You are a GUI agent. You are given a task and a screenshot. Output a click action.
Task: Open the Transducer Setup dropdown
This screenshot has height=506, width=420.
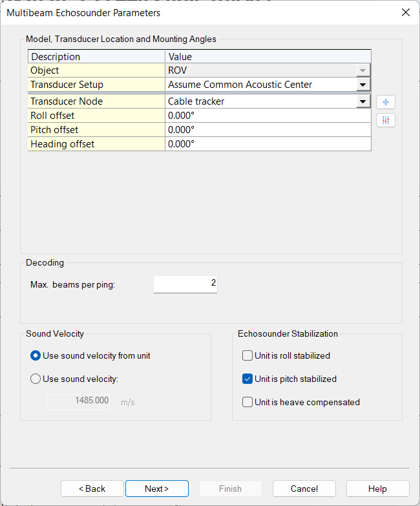click(363, 85)
